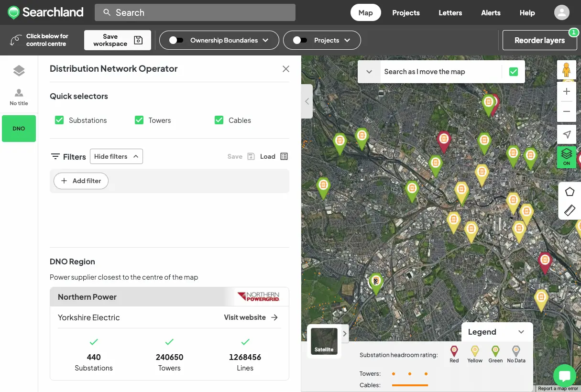
Task: Click the layers icon in the left sidebar
Action: click(x=19, y=70)
